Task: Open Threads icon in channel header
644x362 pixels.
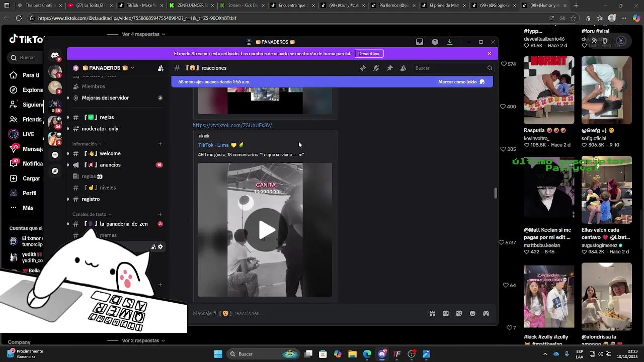Action: click(x=363, y=68)
